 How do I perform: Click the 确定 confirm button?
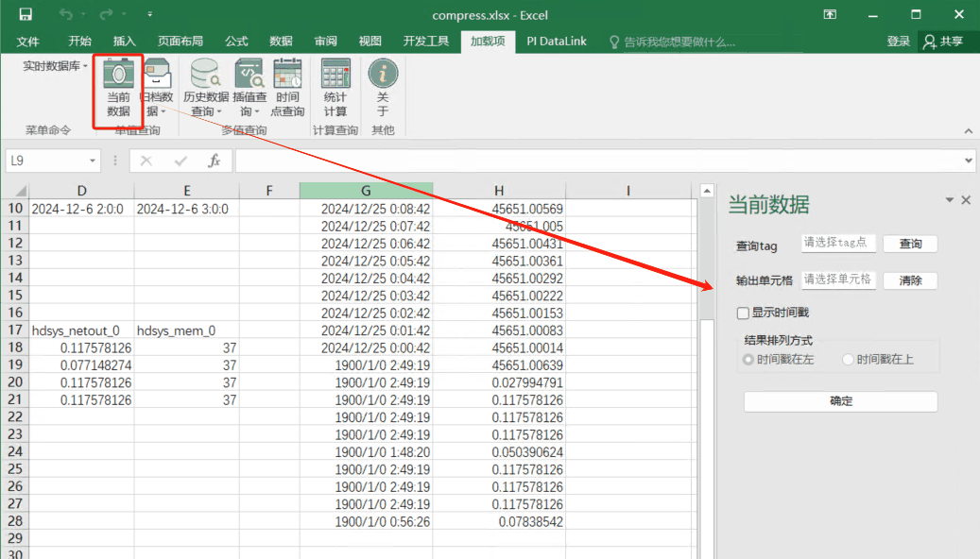coord(841,401)
